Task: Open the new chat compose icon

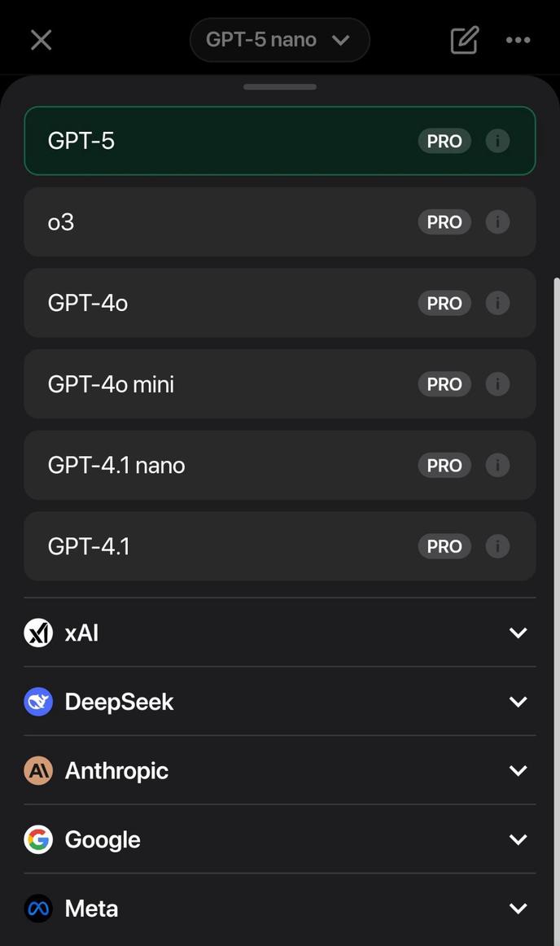Action: (463, 38)
